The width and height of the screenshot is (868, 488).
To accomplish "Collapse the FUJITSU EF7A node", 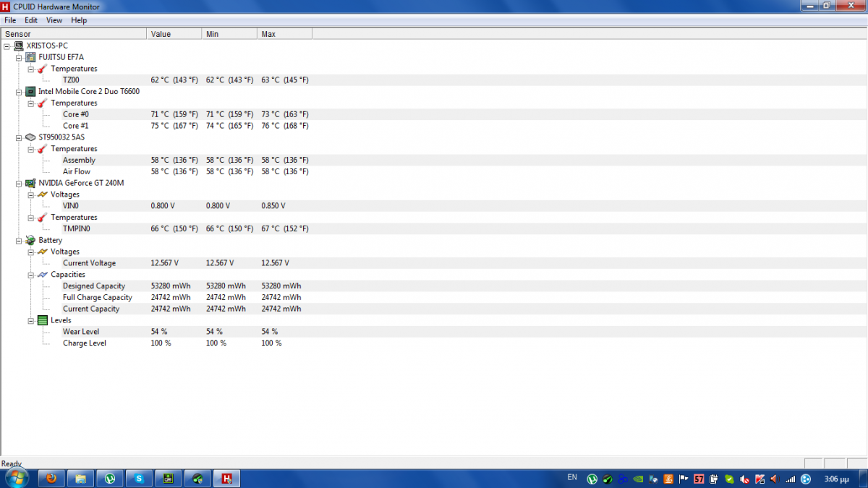I will tap(19, 57).
